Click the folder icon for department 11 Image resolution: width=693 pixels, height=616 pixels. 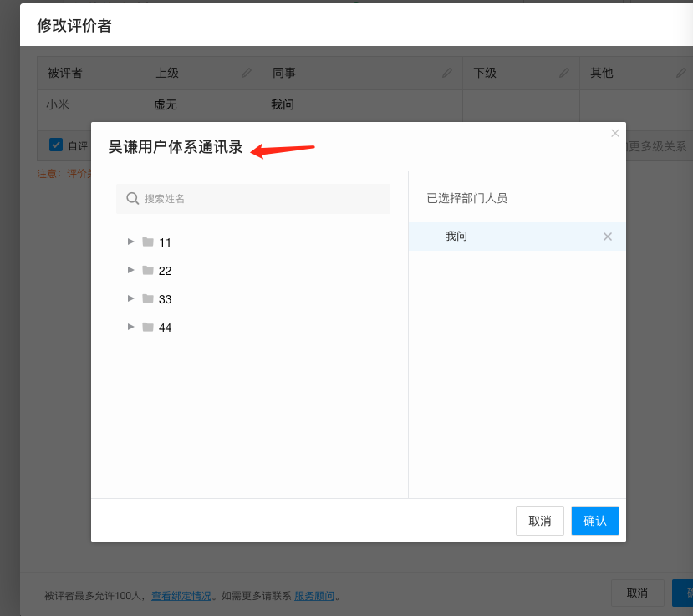tap(148, 242)
